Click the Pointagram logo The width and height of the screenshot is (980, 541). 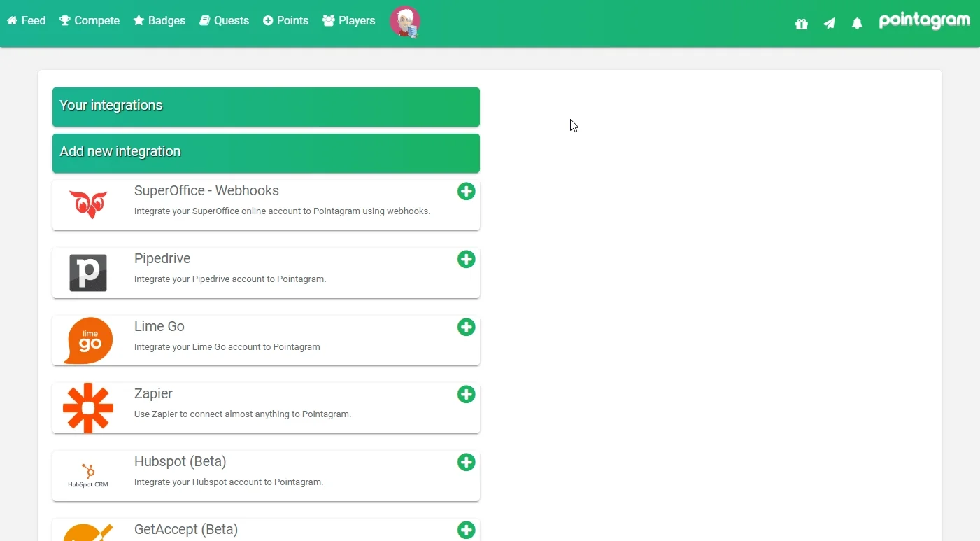[924, 21]
